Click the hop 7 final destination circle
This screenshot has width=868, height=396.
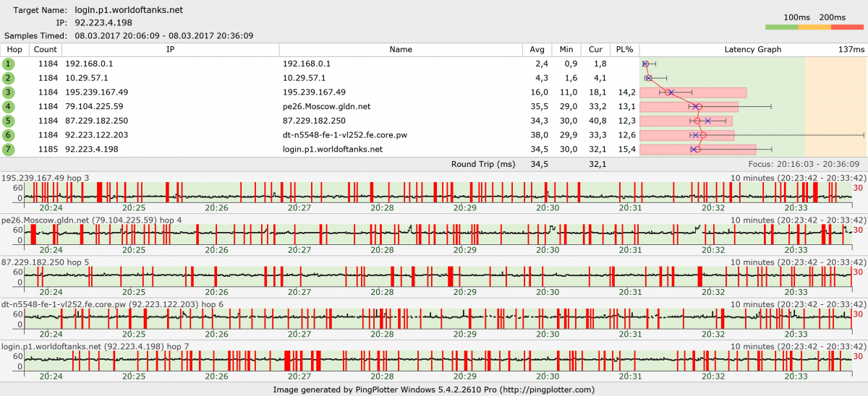[x=9, y=150]
